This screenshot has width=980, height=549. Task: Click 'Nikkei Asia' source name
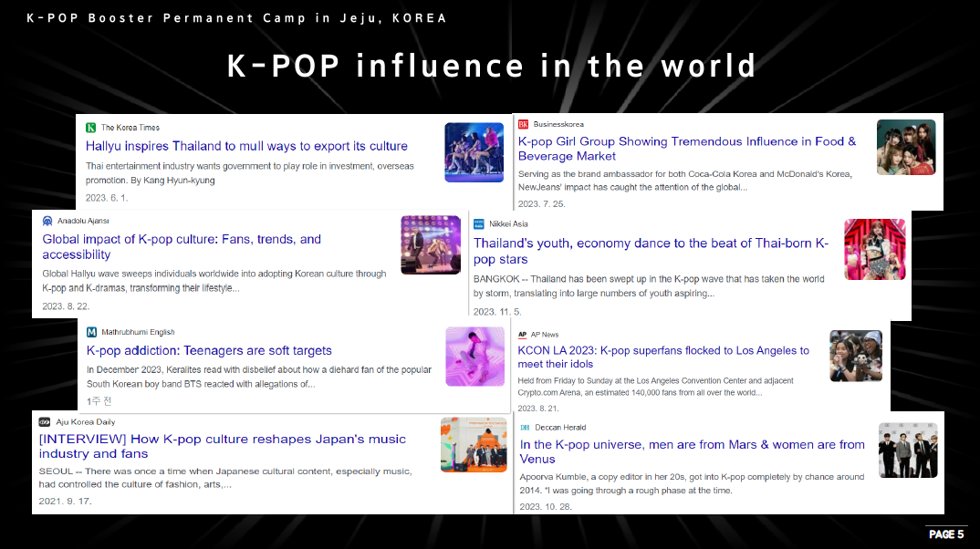[x=508, y=223]
